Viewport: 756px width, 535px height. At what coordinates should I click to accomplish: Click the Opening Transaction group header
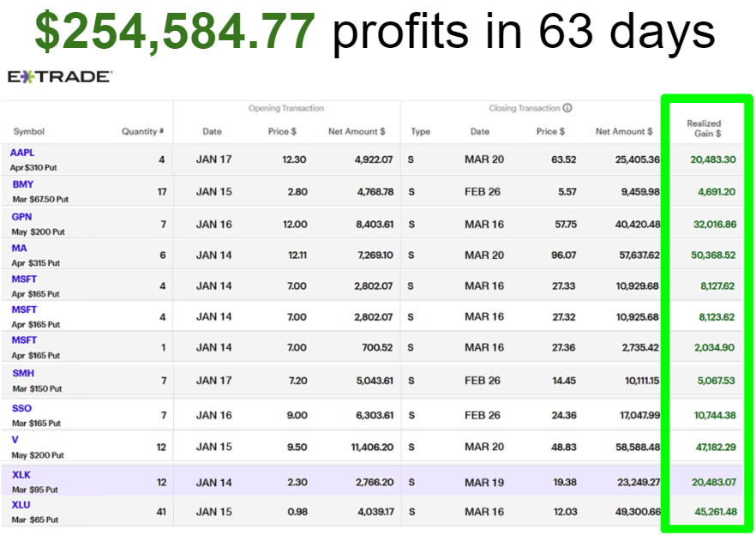point(286,109)
